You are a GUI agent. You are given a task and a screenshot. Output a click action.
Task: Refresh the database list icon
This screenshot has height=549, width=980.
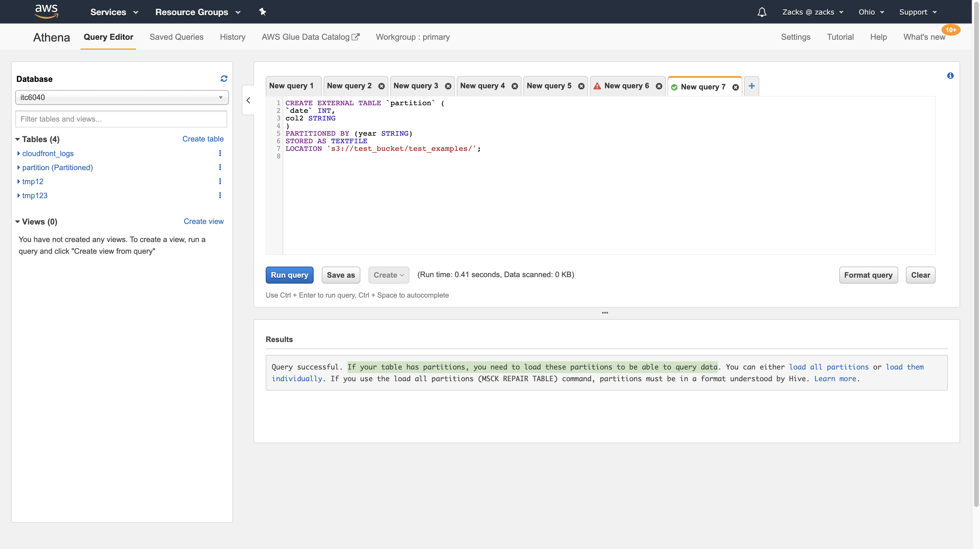[224, 78]
